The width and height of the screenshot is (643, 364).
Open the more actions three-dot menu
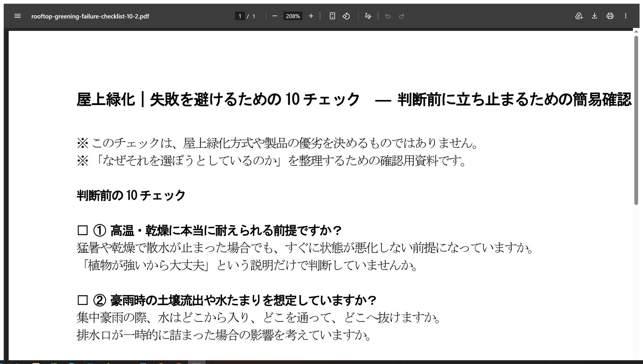tap(626, 16)
